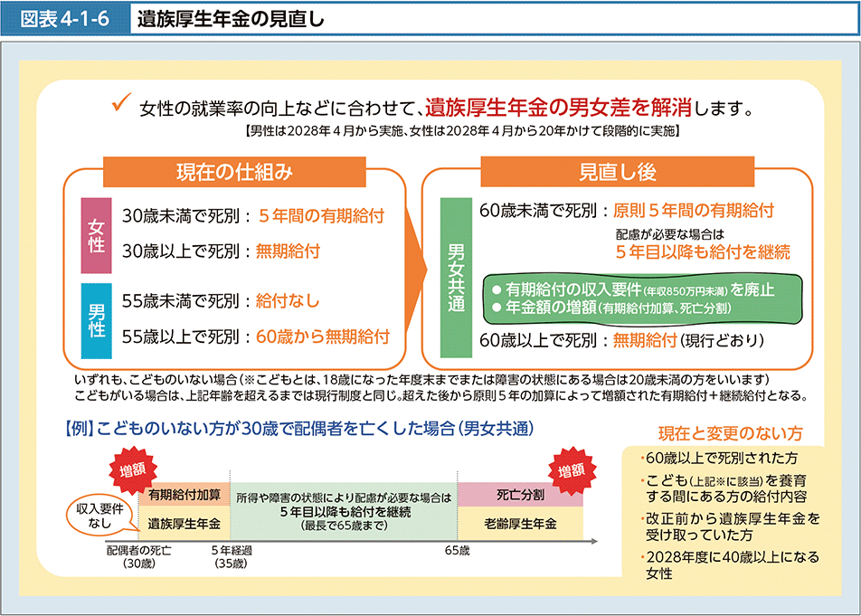Click list item 改正前から遺族厚生年金を受け取っていた方
Screen dimensions: 861x616
click(731, 527)
